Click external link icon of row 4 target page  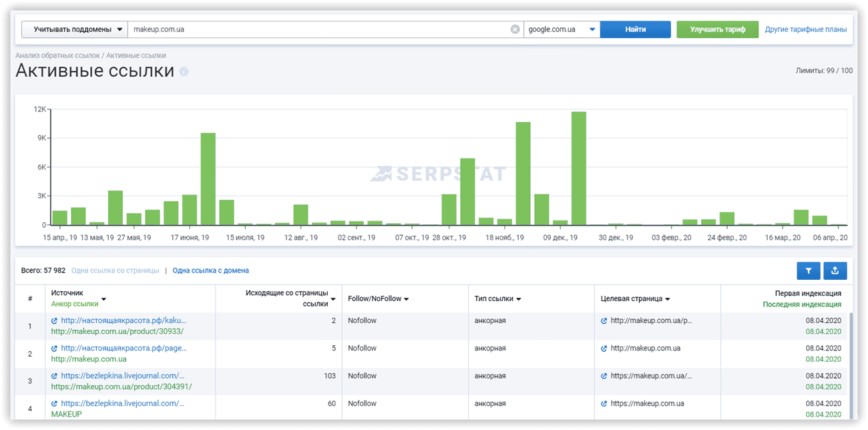coord(604,403)
